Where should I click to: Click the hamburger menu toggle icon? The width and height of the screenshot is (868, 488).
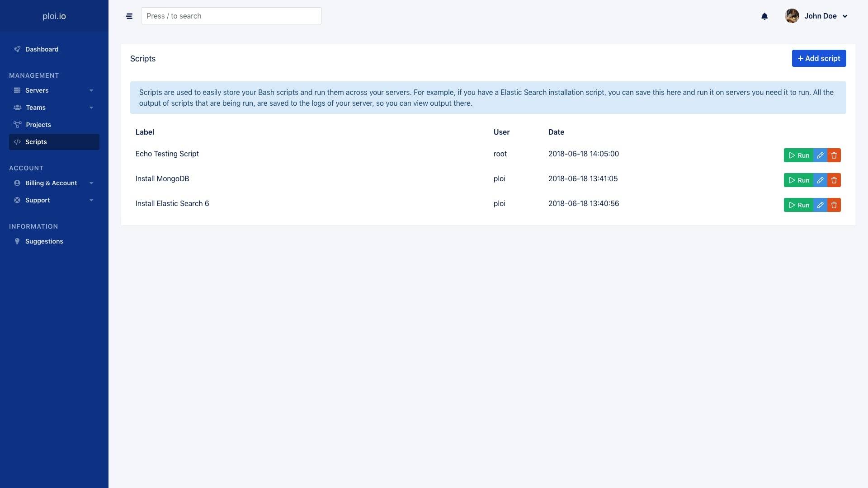coord(129,16)
